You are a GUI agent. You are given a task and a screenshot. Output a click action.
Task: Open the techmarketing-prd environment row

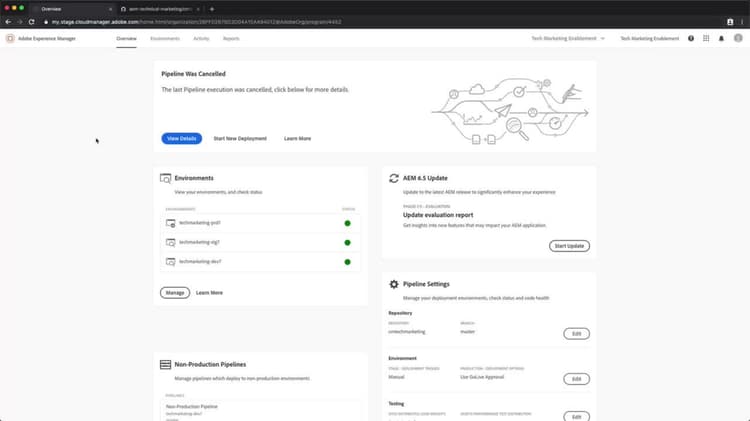260,223
